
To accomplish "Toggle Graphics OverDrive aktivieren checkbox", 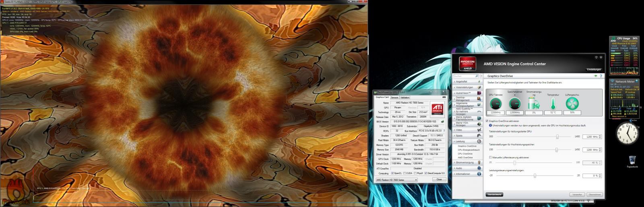I will (487, 121).
